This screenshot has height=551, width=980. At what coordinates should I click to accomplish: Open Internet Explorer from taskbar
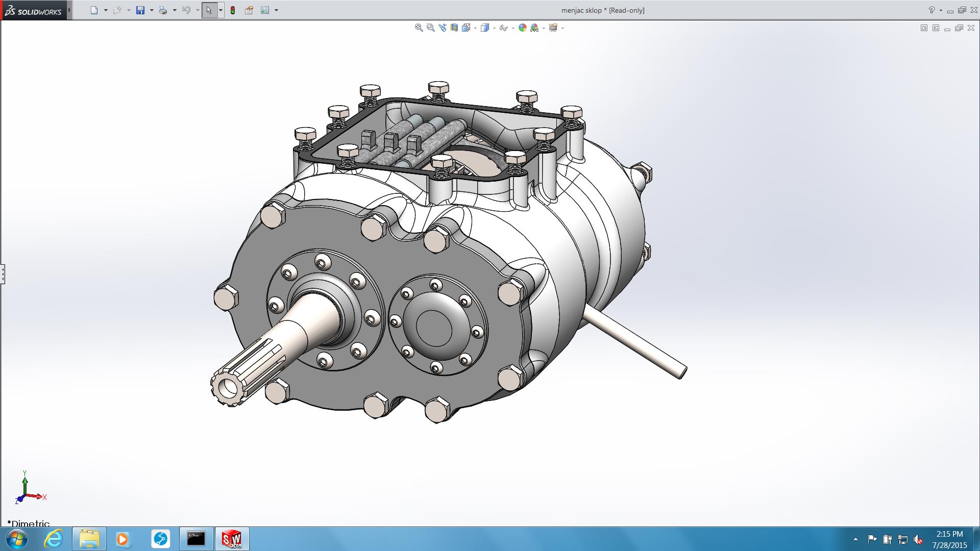tap(54, 539)
